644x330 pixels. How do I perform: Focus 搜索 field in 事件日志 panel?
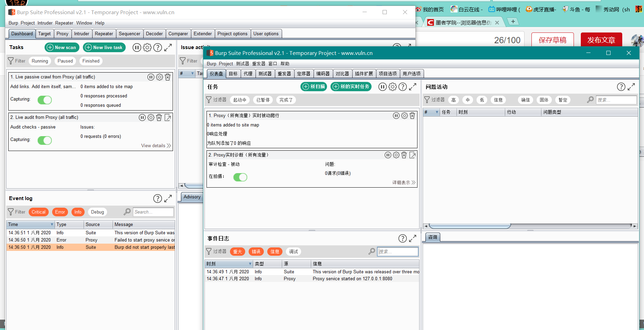pos(398,252)
